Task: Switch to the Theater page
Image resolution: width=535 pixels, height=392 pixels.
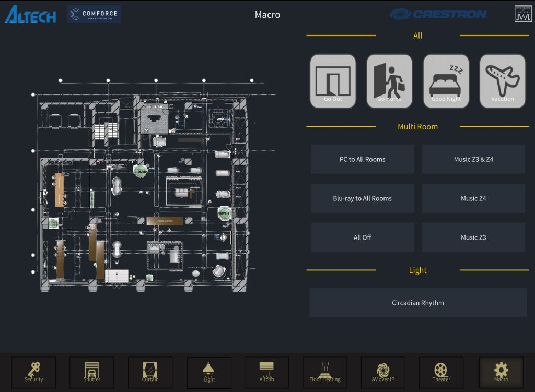Action: 441,372
